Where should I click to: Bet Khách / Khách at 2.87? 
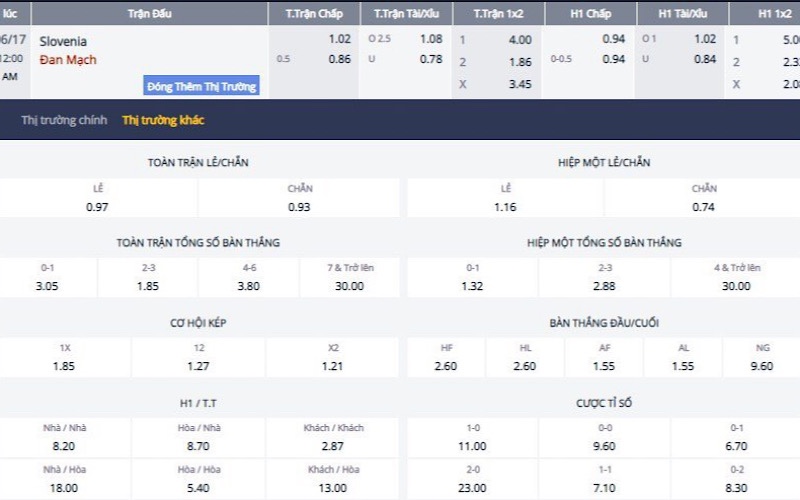332,446
